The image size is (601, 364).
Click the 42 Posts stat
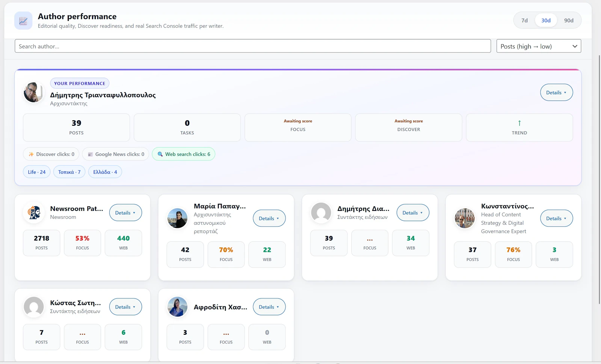coord(185,254)
